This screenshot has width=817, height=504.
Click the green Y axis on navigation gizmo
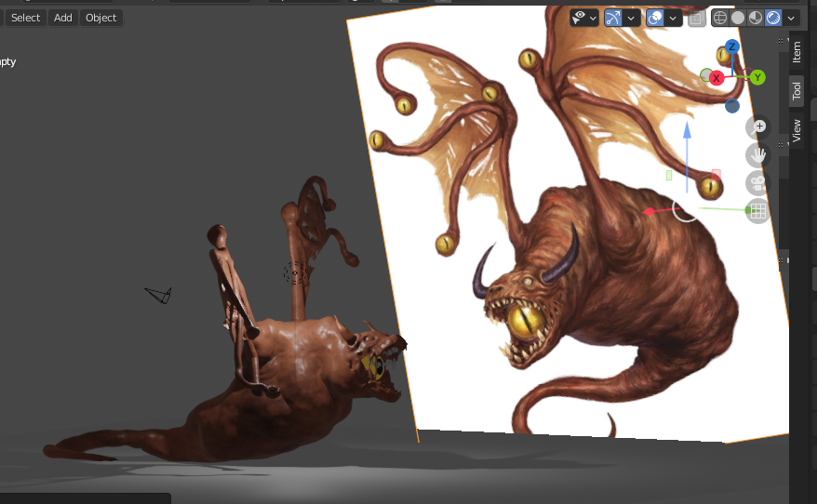757,77
